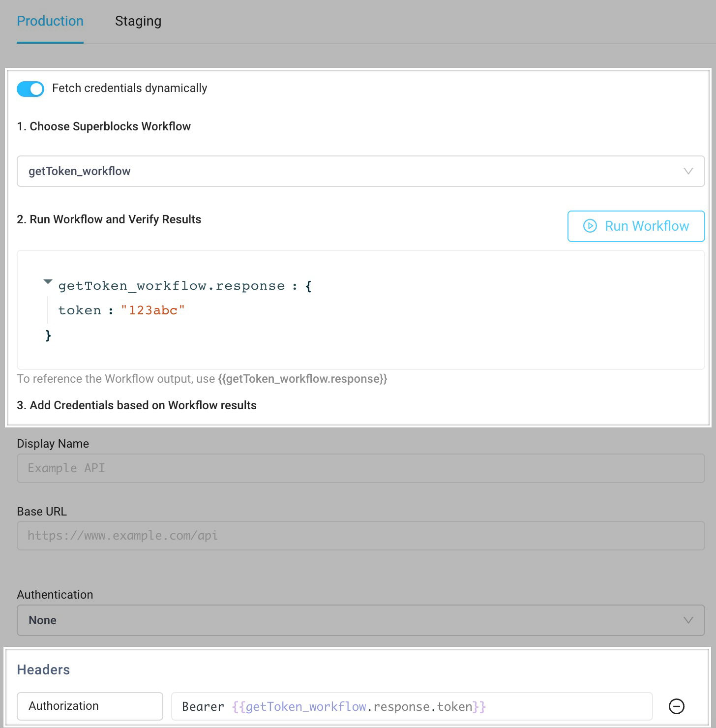The image size is (716, 728).
Task: Click the Bearer token value field
Action: coord(412,706)
